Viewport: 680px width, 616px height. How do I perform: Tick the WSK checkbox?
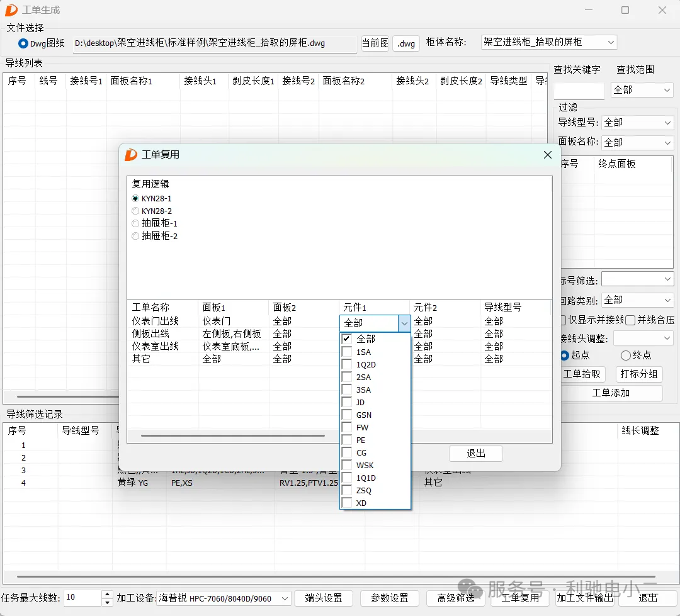[346, 465]
